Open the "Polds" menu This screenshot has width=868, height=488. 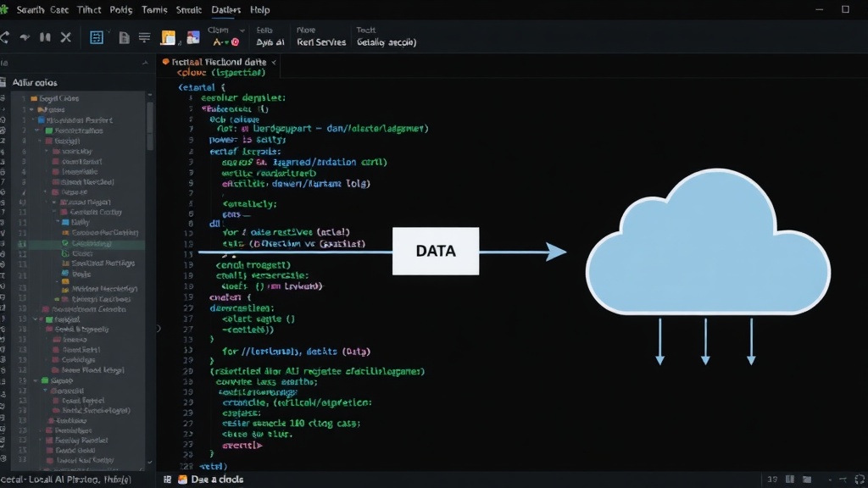tap(121, 10)
